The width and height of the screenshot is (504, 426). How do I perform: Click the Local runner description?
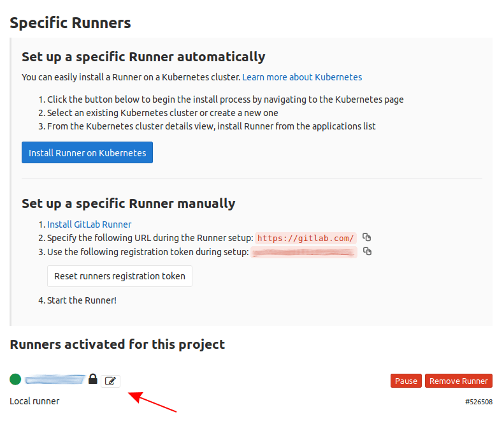click(x=34, y=401)
